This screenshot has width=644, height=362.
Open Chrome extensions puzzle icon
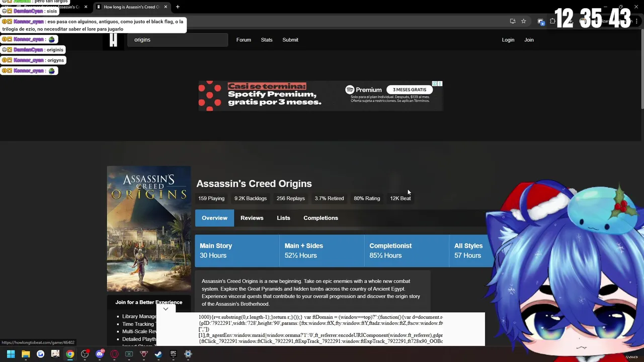pos(552,21)
